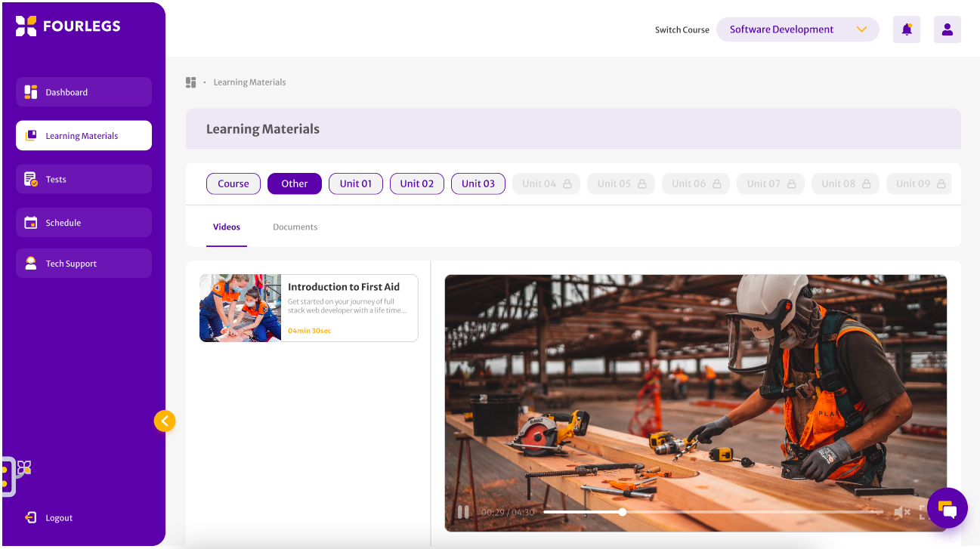Mute the video volume icon
Screen dimensions: 980x549
click(x=901, y=513)
